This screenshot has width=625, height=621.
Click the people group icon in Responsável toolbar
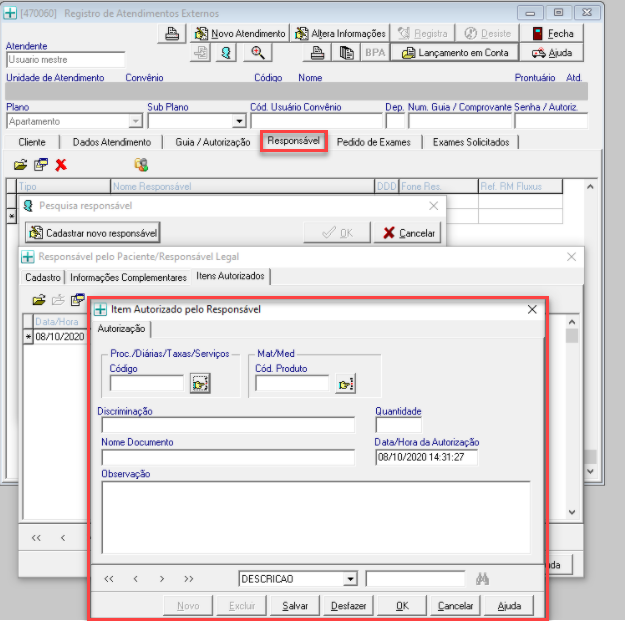coord(141,165)
